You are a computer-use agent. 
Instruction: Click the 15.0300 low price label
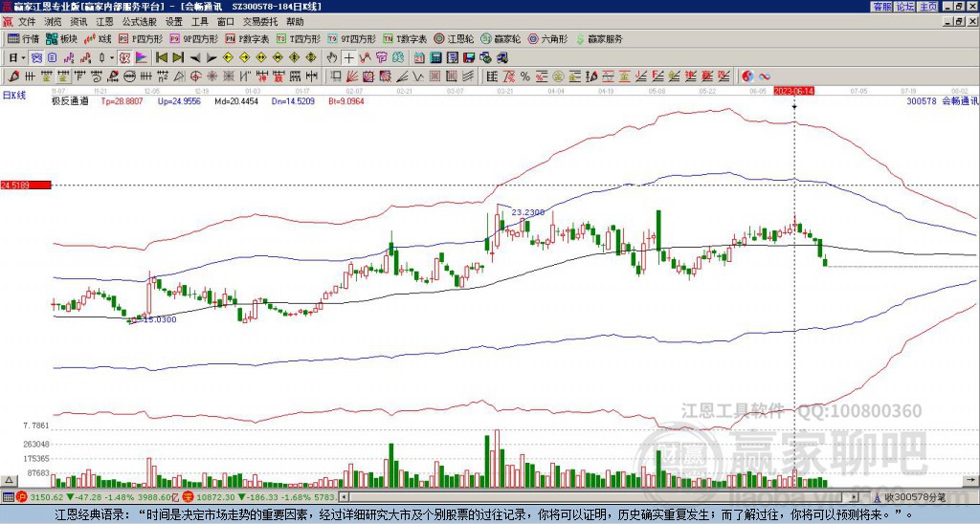click(x=160, y=319)
